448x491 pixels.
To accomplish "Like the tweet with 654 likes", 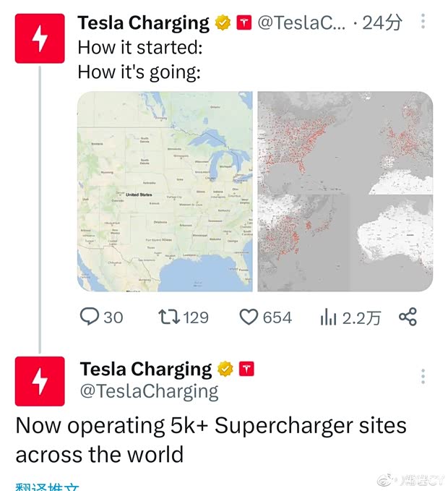I will tap(249, 317).
